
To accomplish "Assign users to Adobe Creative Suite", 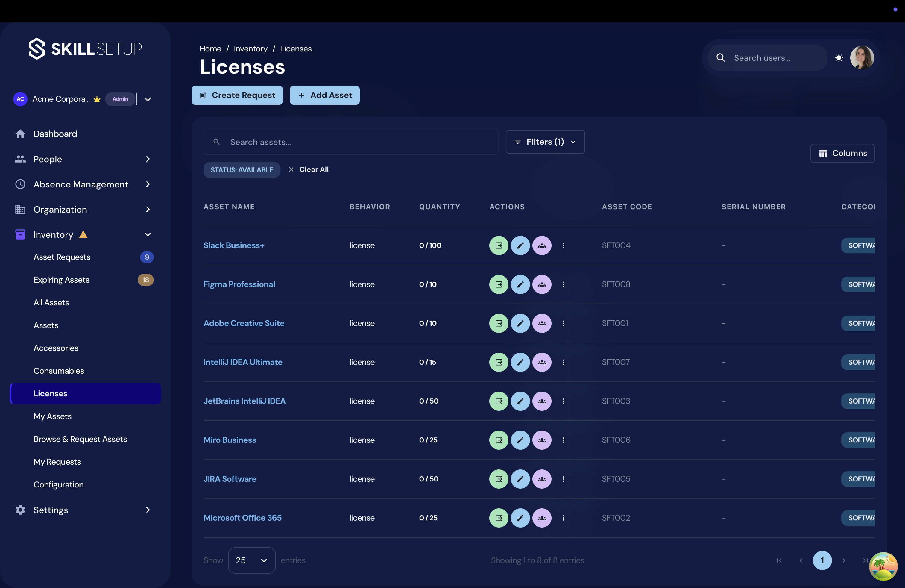I will tap(542, 323).
